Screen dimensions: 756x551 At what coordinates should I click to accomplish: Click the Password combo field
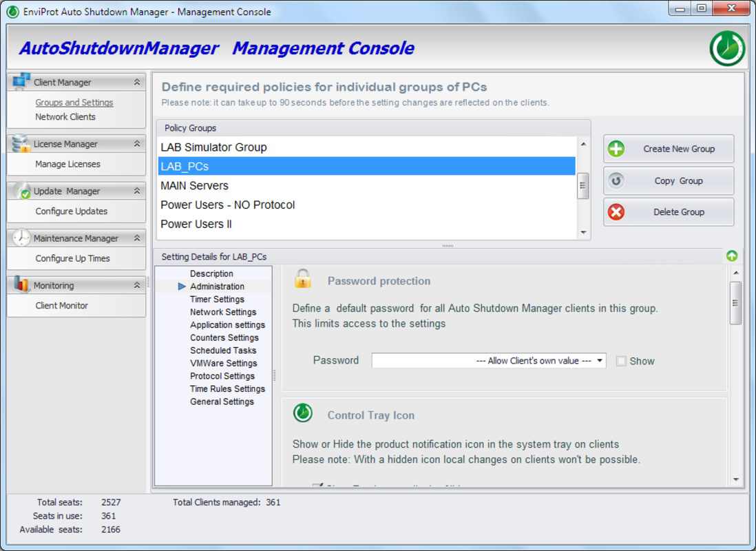pos(488,360)
